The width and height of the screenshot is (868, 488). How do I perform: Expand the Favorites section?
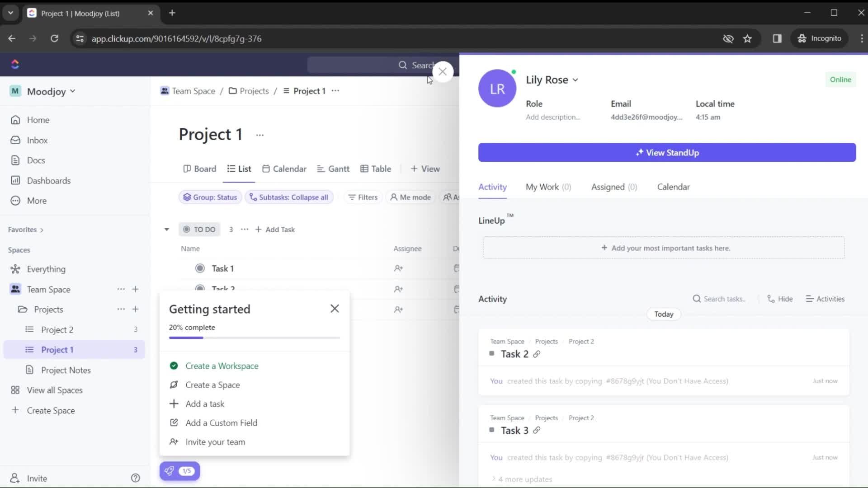(x=26, y=230)
